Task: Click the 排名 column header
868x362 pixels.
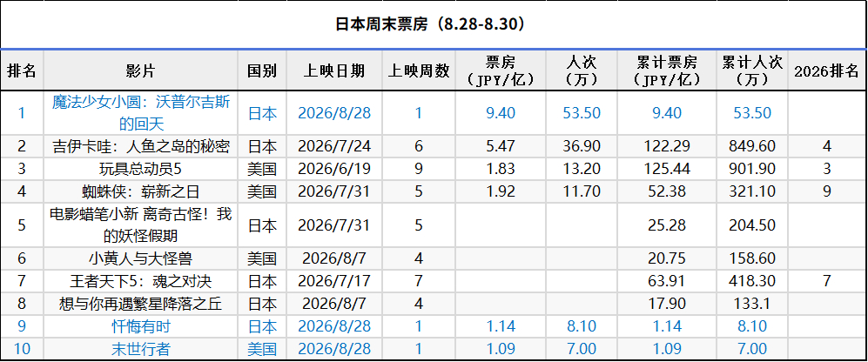Action: pyautogui.click(x=22, y=70)
